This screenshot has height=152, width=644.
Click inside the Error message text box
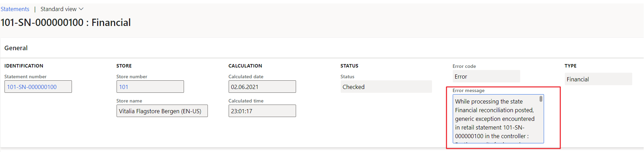495,119
